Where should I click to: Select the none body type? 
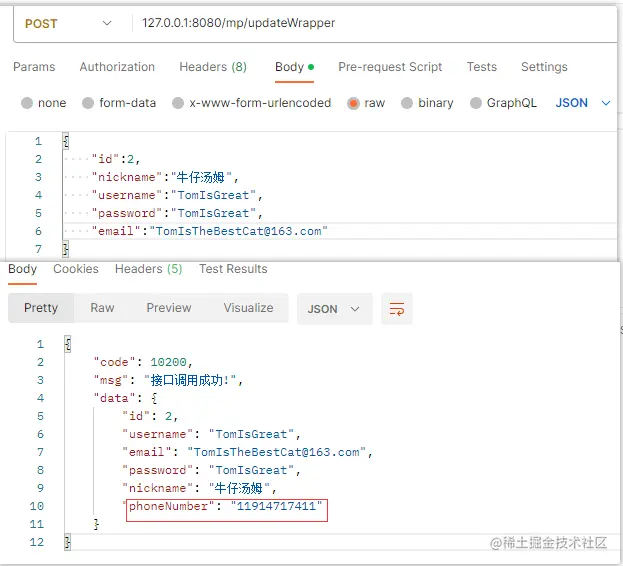(43, 103)
